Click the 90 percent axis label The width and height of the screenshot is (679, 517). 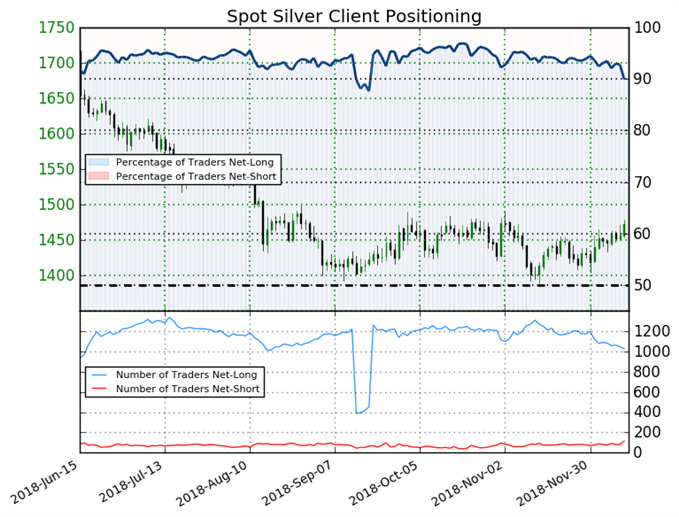coord(643,79)
